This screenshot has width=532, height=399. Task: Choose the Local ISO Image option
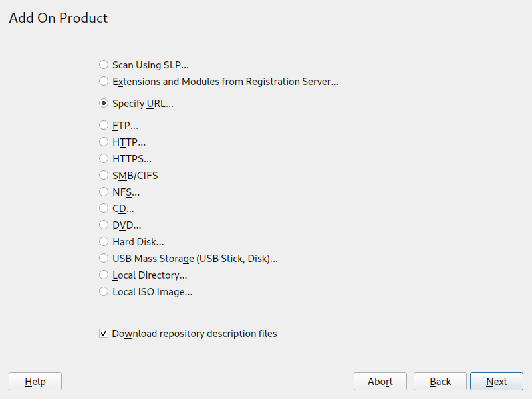[104, 292]
